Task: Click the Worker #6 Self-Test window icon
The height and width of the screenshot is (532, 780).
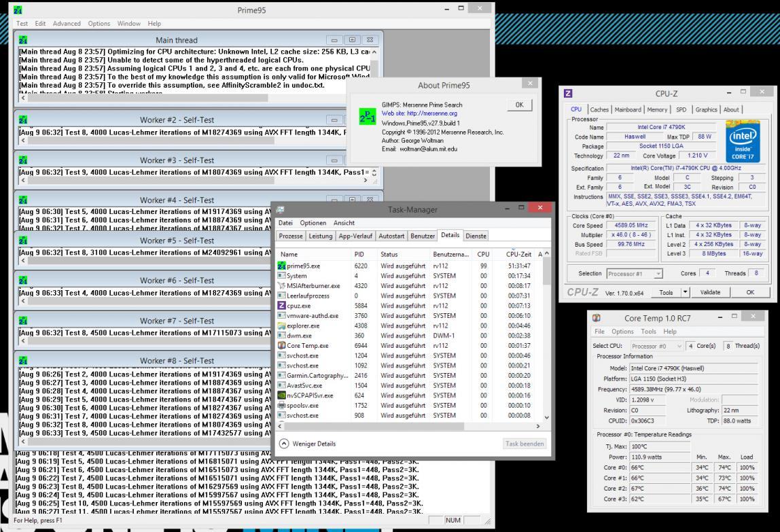Action: (23, 280)
